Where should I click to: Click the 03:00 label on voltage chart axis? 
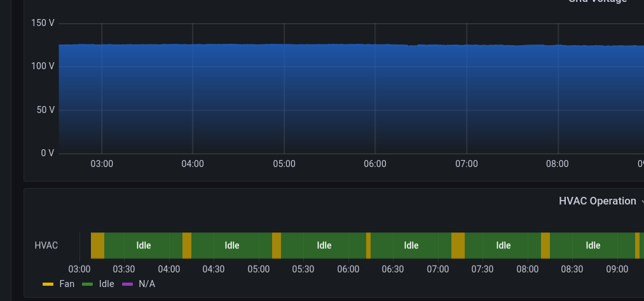(x=102, y=164)
